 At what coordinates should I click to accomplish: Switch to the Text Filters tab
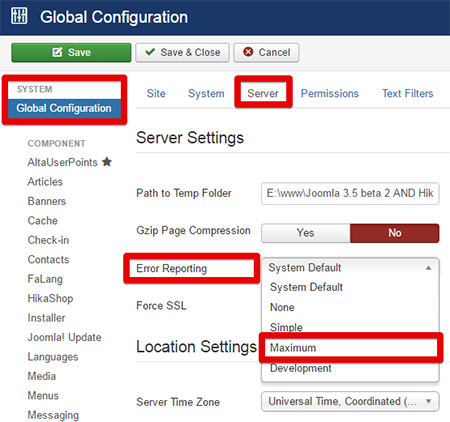pos(408,93)
